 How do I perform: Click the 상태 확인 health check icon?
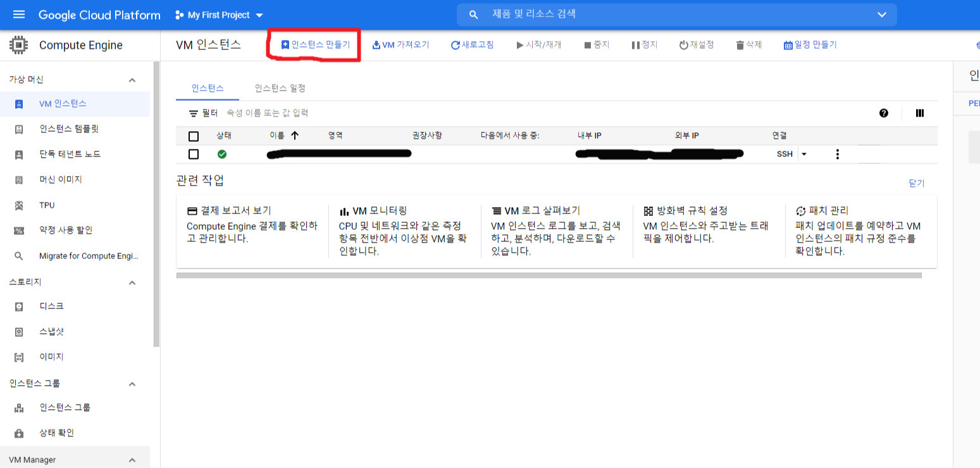pyautogui.click(x=19, y=433)
